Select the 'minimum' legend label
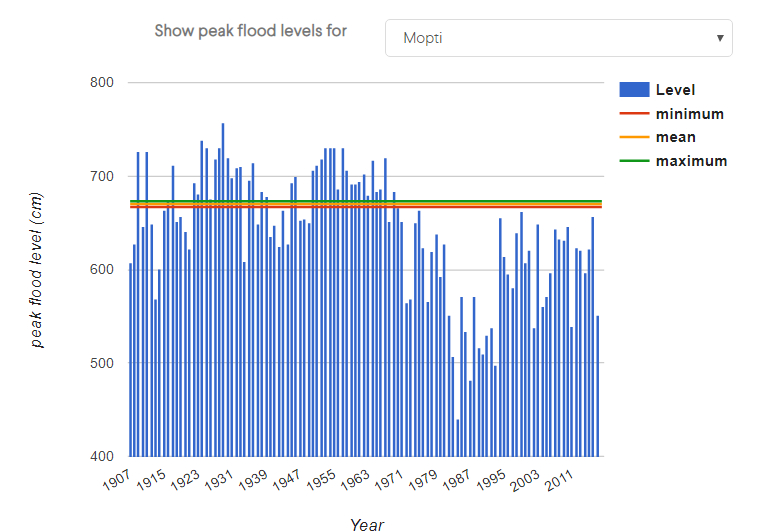Screen dimensions: 765x531 coord(690,114)
